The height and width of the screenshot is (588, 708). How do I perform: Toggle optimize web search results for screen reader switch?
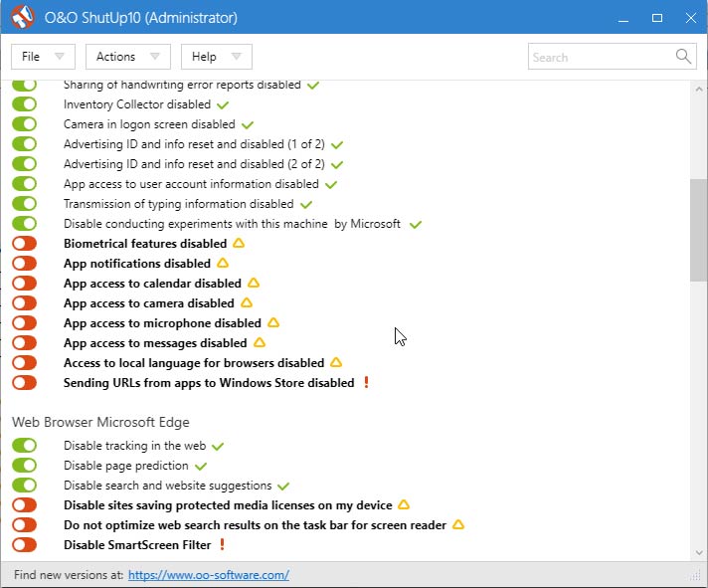25,524
